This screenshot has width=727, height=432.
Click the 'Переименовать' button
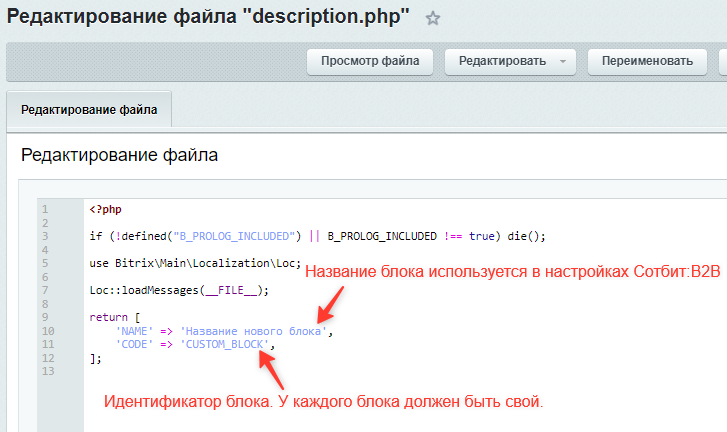tap(647, 62)
